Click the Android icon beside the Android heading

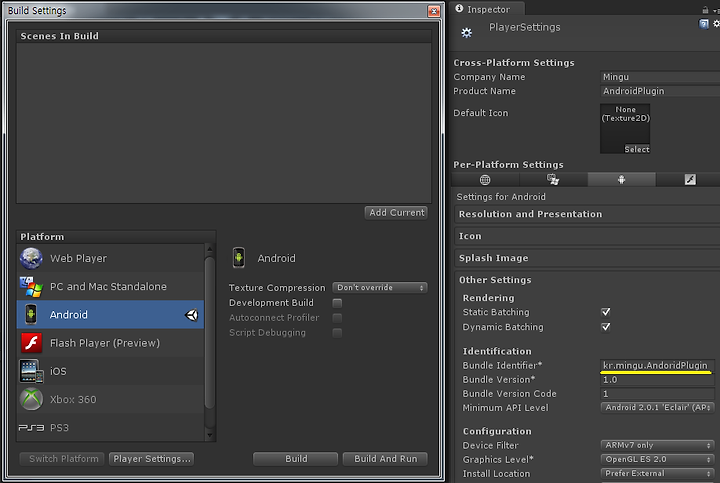pos(239,258)
